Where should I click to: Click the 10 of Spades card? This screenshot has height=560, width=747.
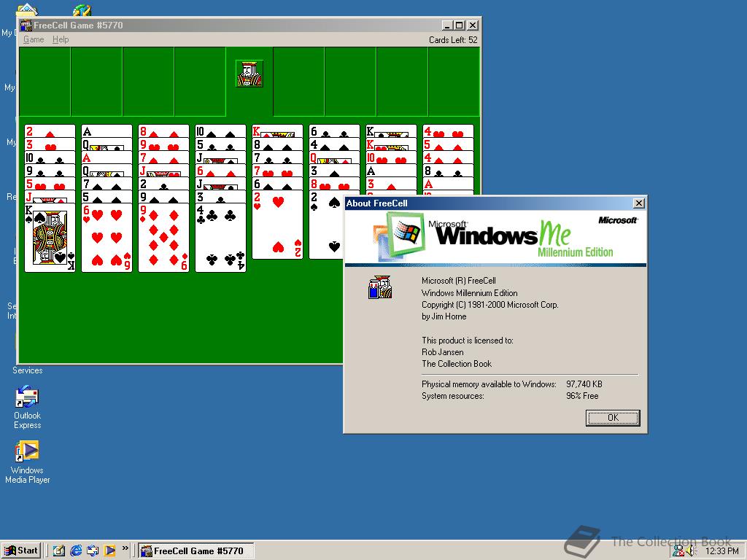(220, 131)
